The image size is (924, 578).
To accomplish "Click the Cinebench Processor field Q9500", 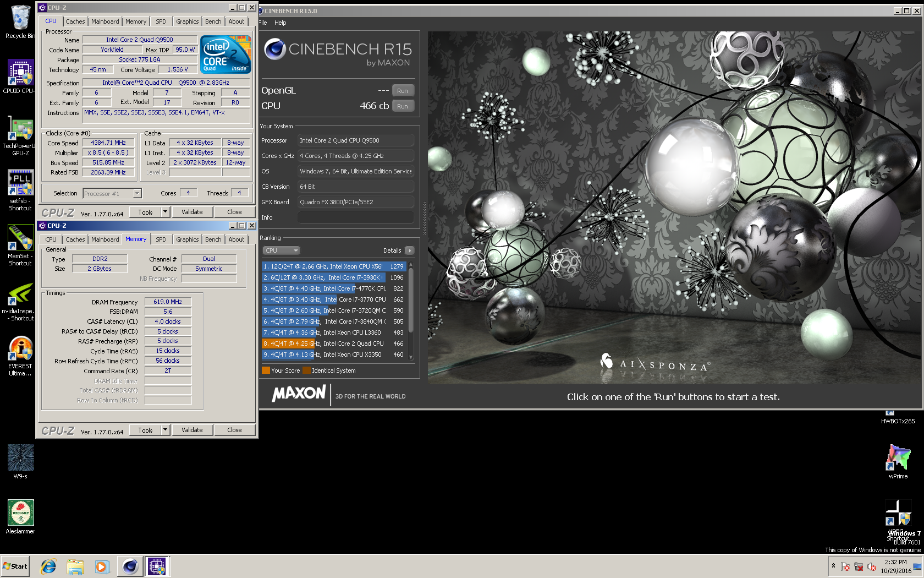I will coord(356,140).
